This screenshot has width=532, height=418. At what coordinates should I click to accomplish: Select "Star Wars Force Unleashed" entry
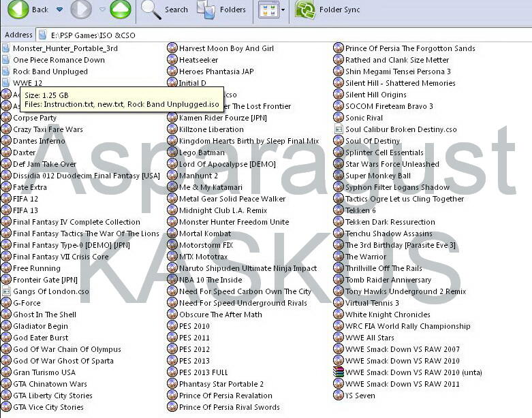point(387,164)
